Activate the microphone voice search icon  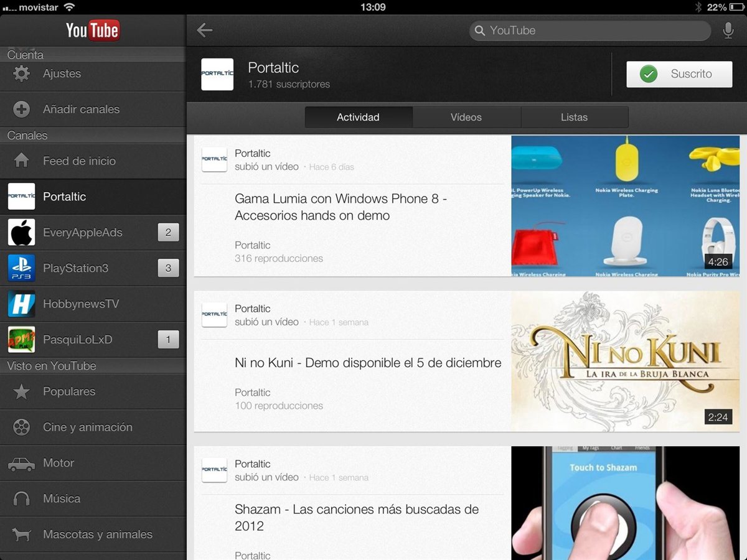click(728, 30)
